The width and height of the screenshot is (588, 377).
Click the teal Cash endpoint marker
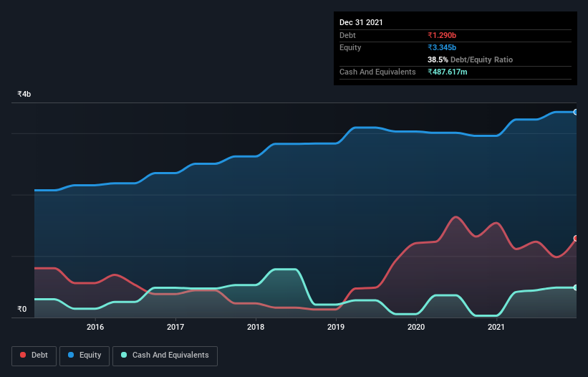click(x=576, y=287)
